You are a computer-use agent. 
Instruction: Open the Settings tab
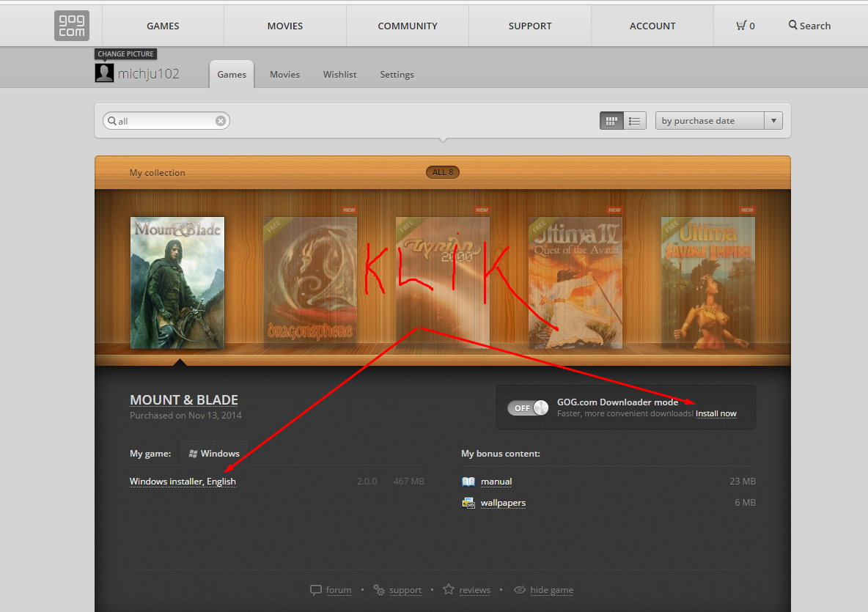(x=397, y=74)
